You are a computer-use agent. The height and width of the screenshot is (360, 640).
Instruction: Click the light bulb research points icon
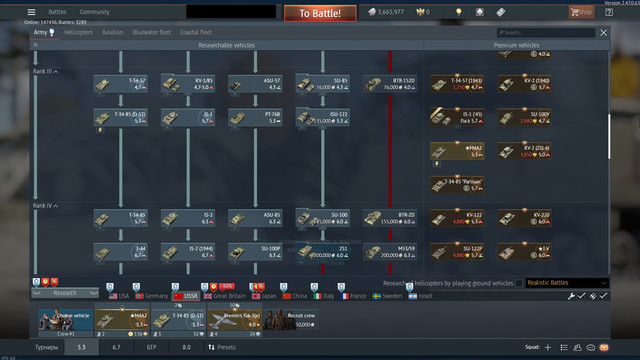tap(459, 12)
